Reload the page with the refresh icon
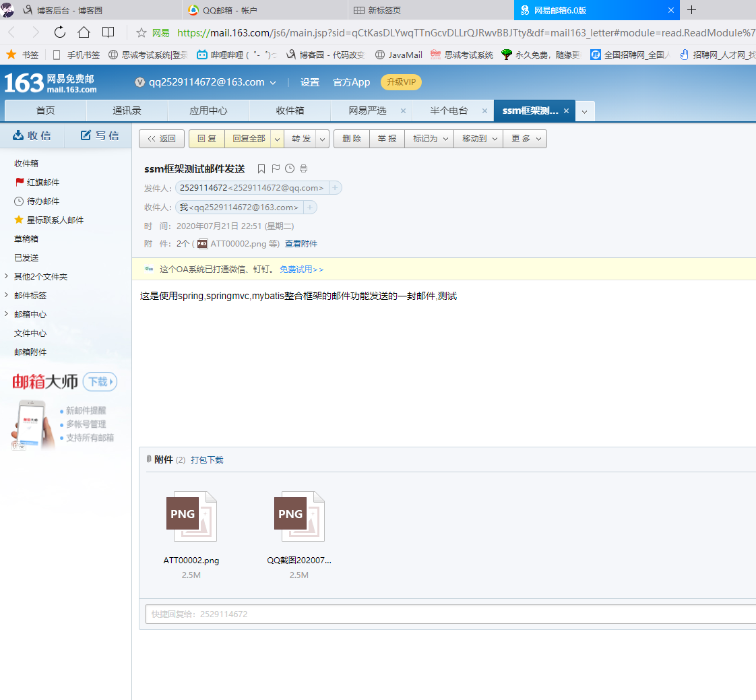Viewport: 756px width, 700px height. click(x=60, y=32)
